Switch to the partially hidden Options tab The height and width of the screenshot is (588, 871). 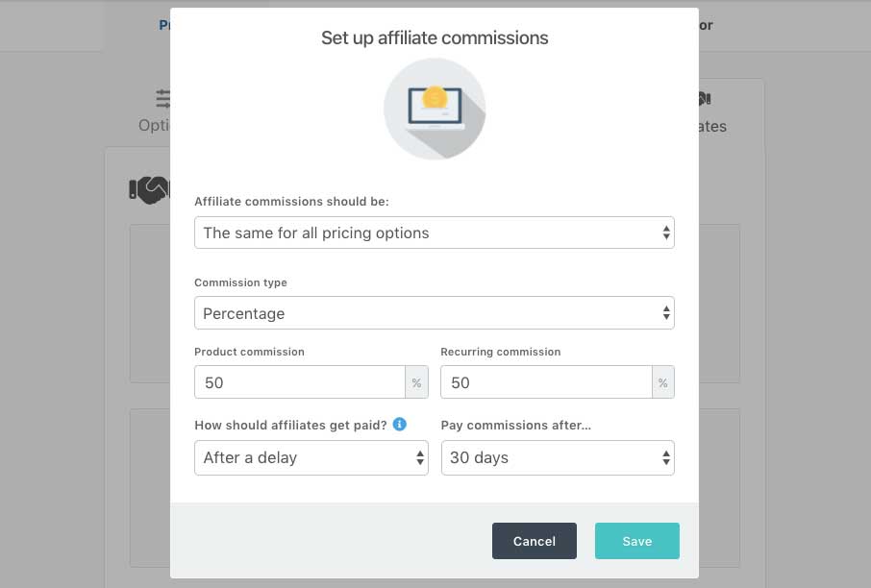point(154,126)
